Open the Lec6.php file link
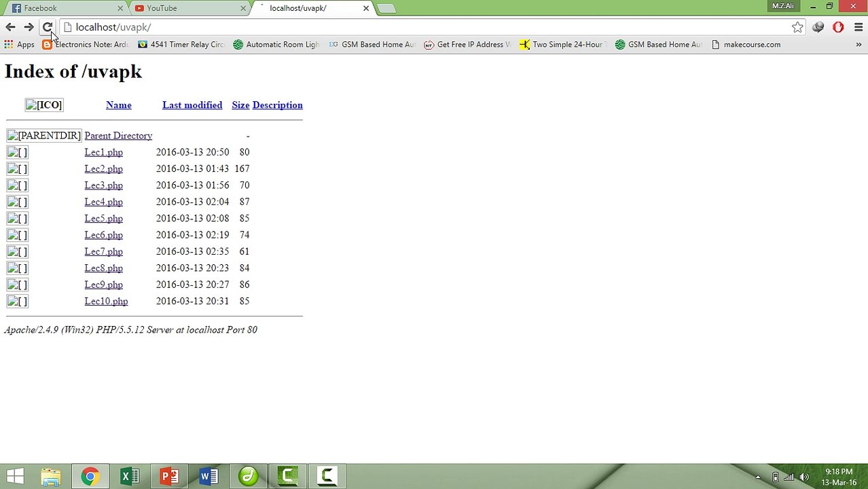 coord(103,235)
